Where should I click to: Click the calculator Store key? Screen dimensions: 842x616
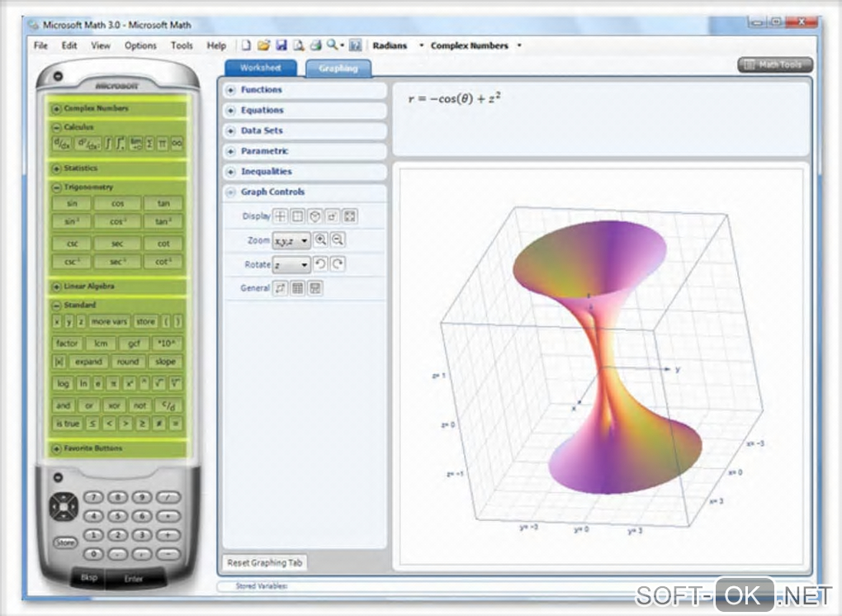coord(65,543)
